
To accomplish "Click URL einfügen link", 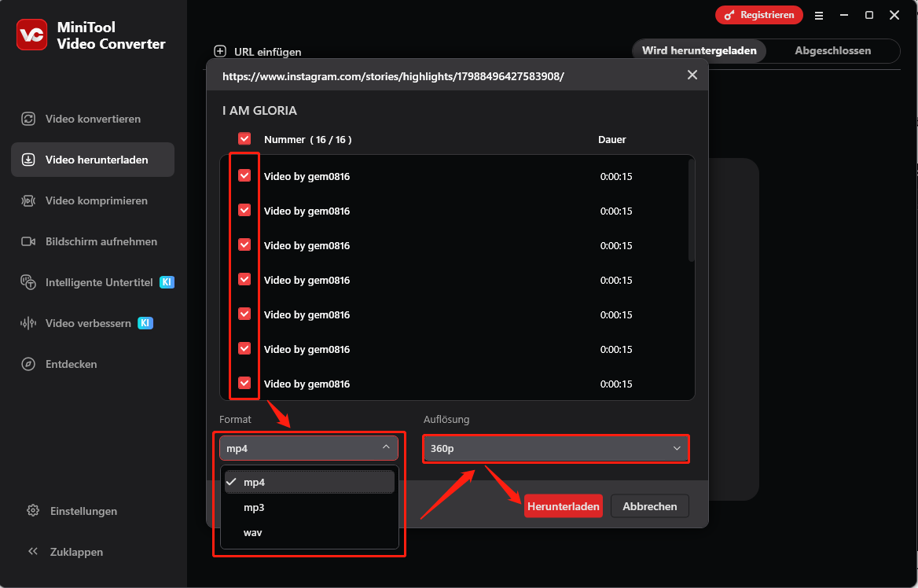I will pos(267,52).
